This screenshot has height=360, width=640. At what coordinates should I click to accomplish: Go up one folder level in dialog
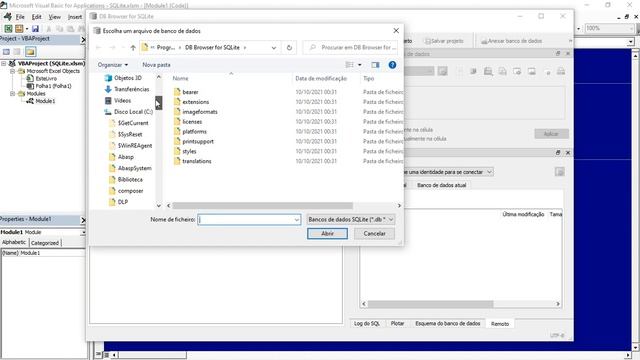(x=133, y=48)
